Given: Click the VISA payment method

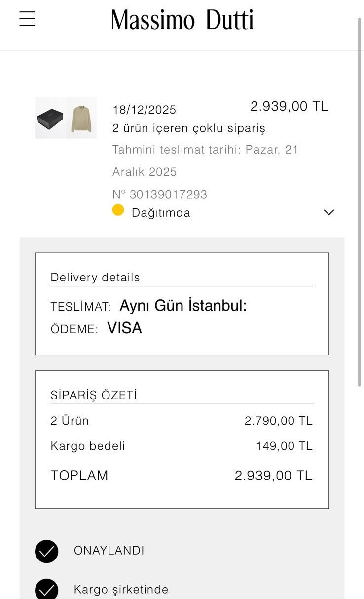Looking at the screenshot, I should point(124,328).
